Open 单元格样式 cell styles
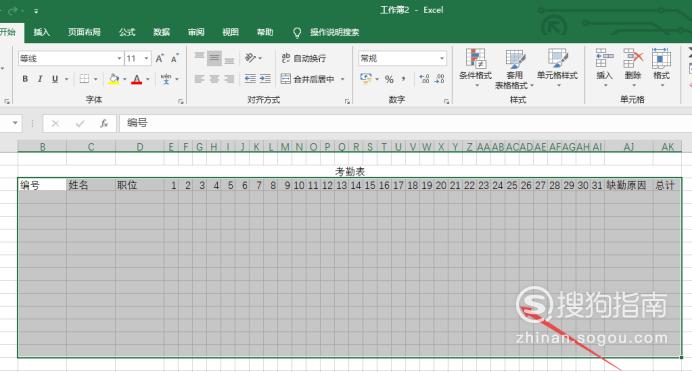The height and width of the screenshot is (372, 692). click(557, 68)
